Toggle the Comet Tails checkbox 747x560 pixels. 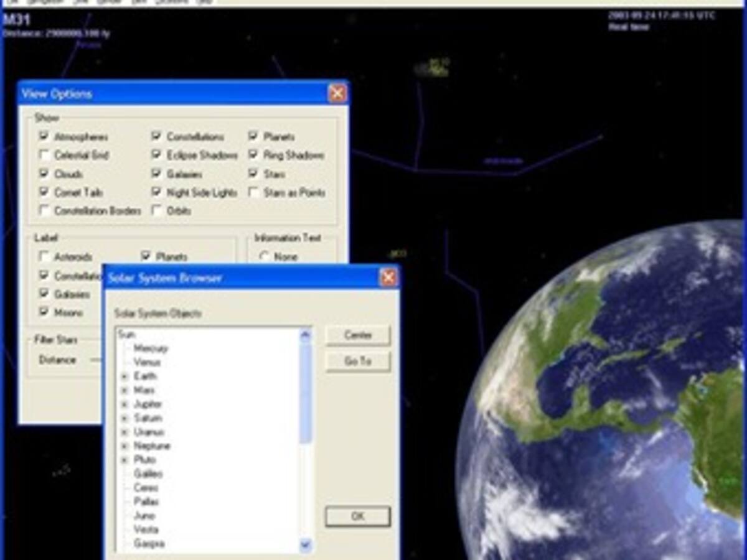pyautogui.click(x=44, y=192)
